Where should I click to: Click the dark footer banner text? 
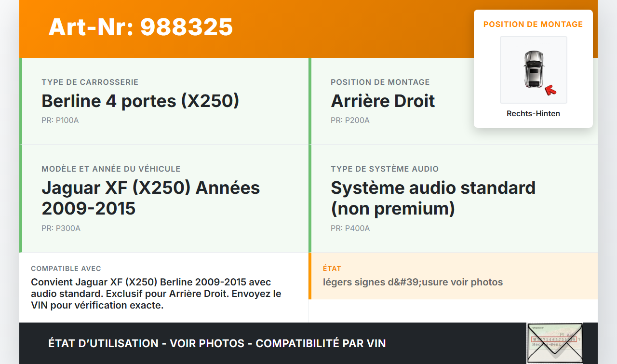[217, 343]
